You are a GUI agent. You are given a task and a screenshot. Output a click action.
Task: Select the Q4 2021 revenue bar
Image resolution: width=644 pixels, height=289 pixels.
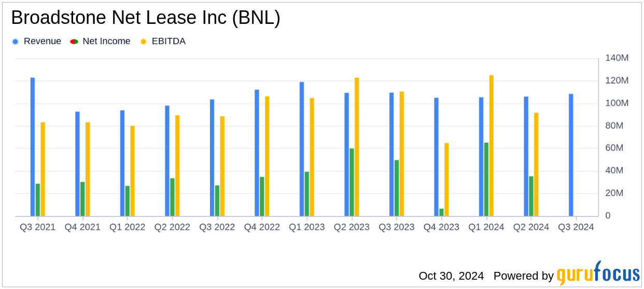[x=77, y=164]
